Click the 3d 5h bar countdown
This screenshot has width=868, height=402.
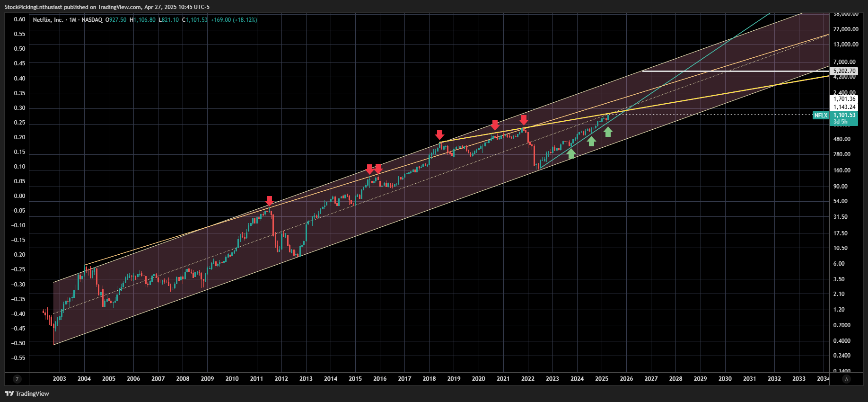coord(841,122)
